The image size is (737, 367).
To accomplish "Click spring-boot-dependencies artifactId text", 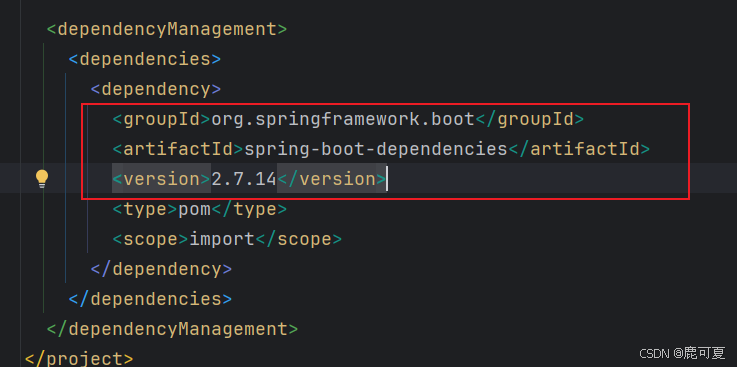I will (x=376, y=149).
